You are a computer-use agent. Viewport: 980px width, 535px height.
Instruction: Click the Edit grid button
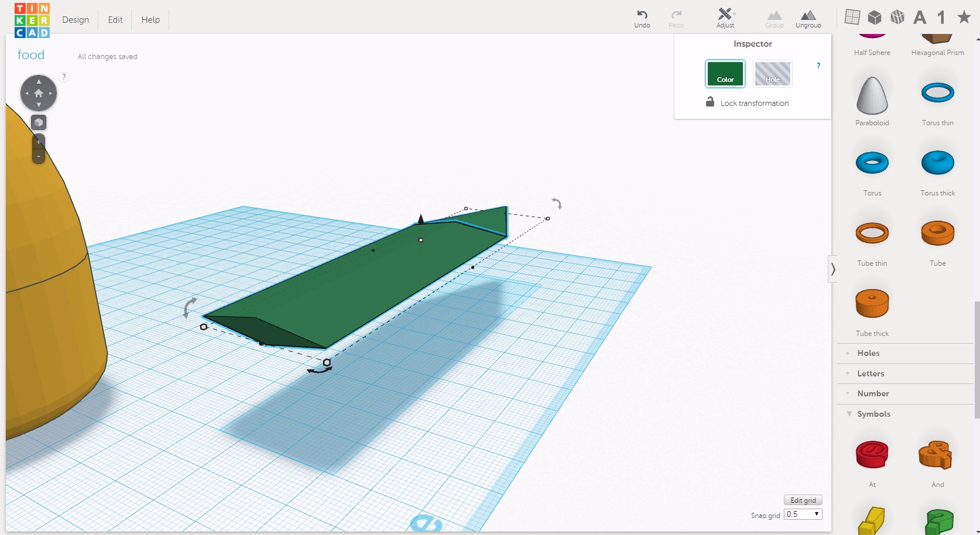(x=803, y=500)
